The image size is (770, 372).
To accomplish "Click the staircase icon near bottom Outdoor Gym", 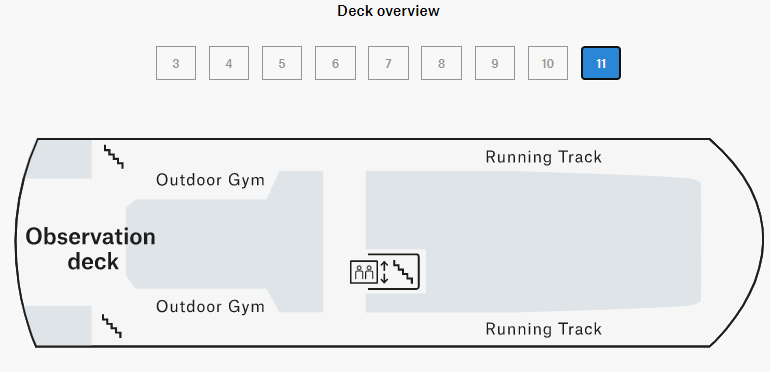I will [x=111, y=326].
